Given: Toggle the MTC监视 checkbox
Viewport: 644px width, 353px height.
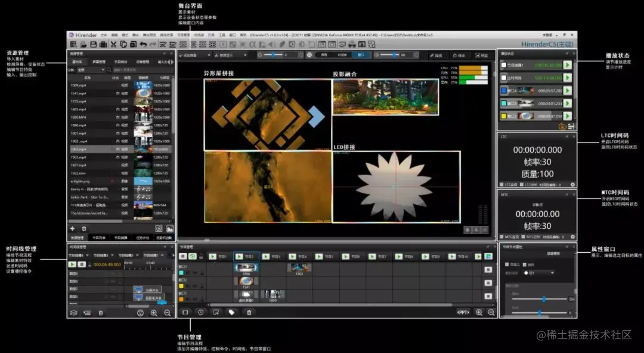Looking at the screenshot, I should [501, 237].
